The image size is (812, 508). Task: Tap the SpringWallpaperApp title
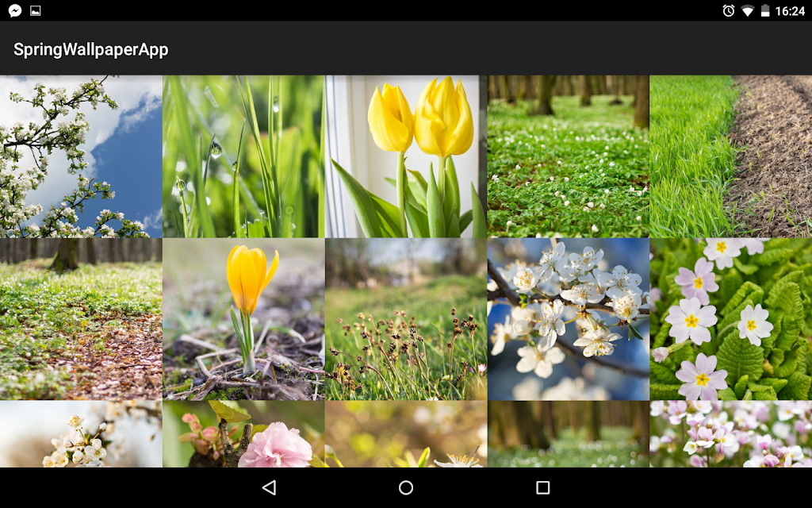click(90, 49)
